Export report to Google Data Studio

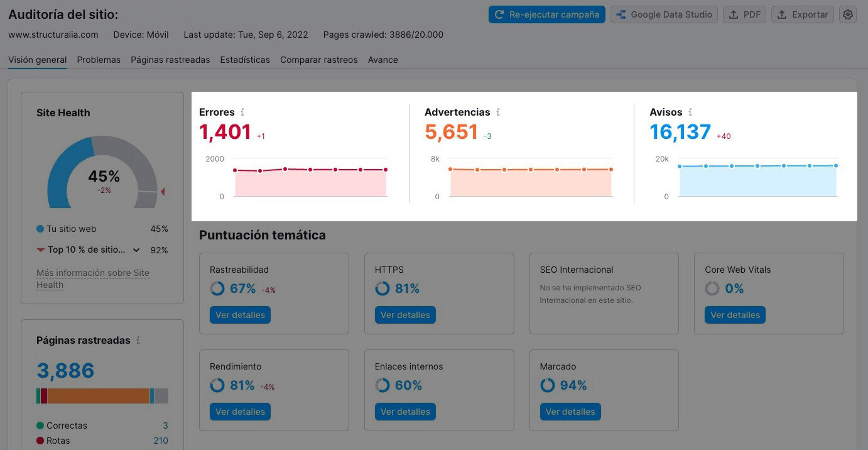[665, 14]
